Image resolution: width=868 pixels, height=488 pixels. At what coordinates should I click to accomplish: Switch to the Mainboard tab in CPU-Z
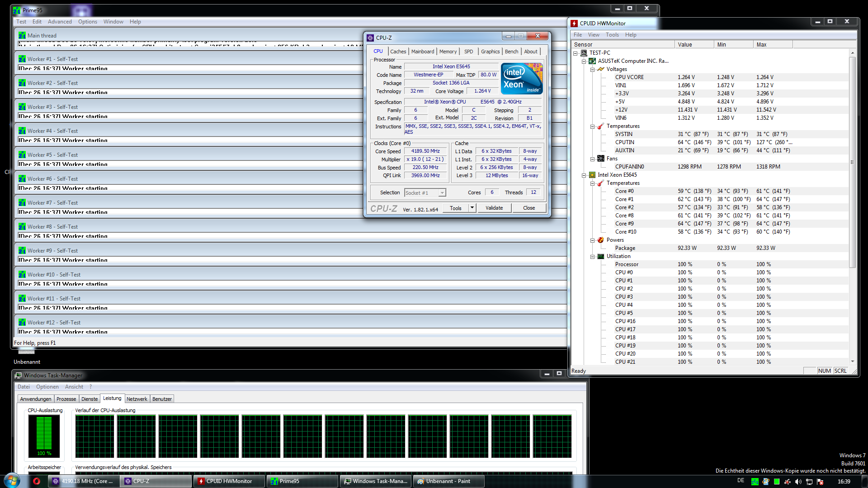click(x=422, y=52)
